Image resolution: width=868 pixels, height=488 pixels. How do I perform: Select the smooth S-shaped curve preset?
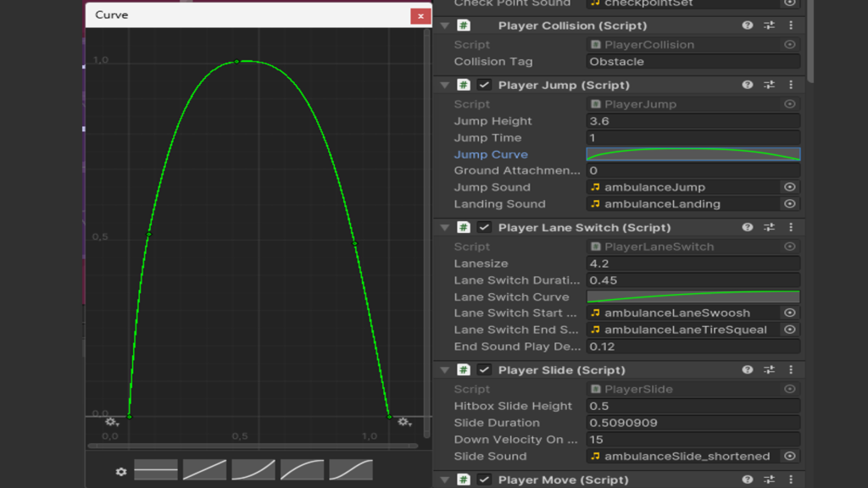click(349, 469)
